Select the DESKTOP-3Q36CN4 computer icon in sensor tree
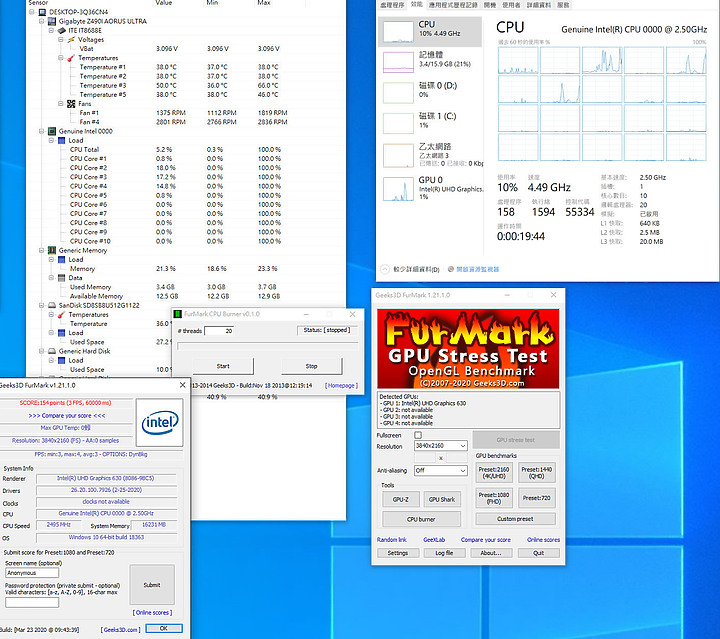Screen dimensions: 720x639 pos(42,12)
